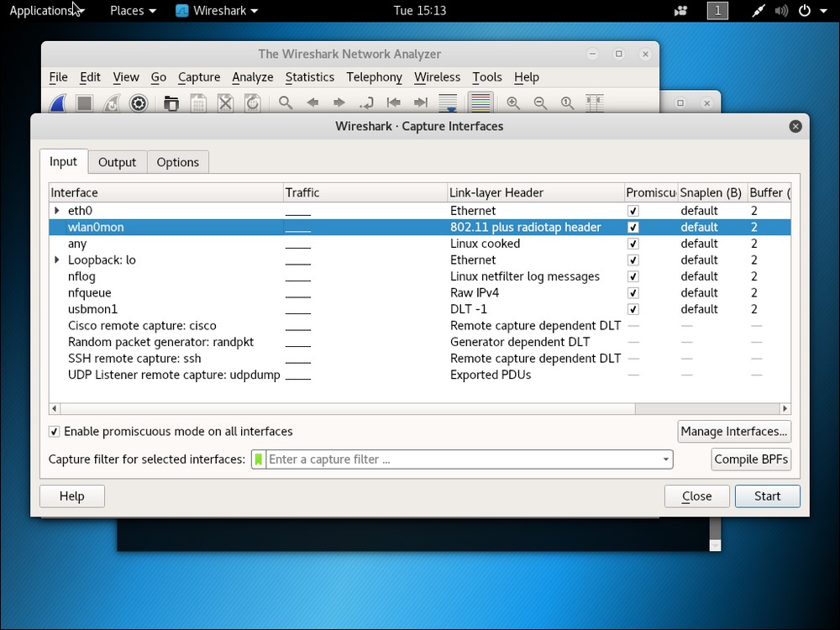Go back with the left arrow icon

312,102
